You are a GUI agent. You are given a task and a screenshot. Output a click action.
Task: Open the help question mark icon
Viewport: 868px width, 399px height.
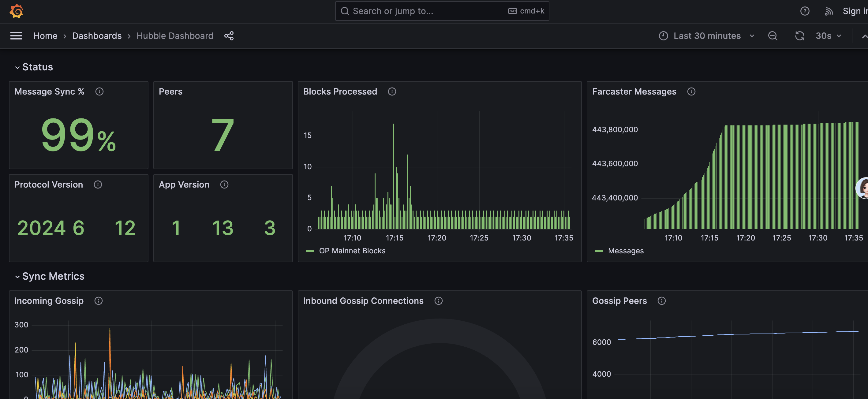[x=805, y=11]
